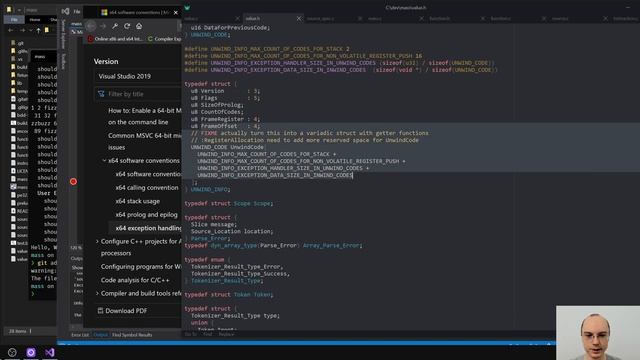
Task: Click the '// FIXME actually turn this' comment line
Action: [309, 133]
